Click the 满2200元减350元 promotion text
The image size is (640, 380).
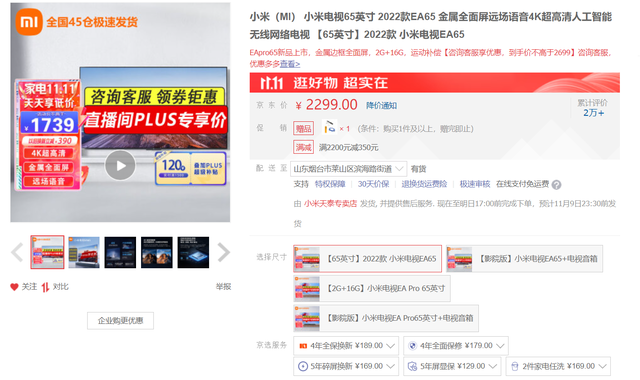(349, 147)
